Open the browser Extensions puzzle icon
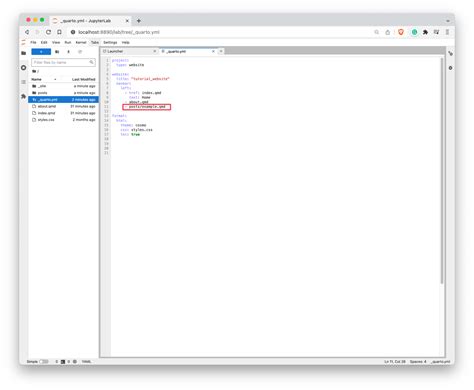 (x=425, y=32)
